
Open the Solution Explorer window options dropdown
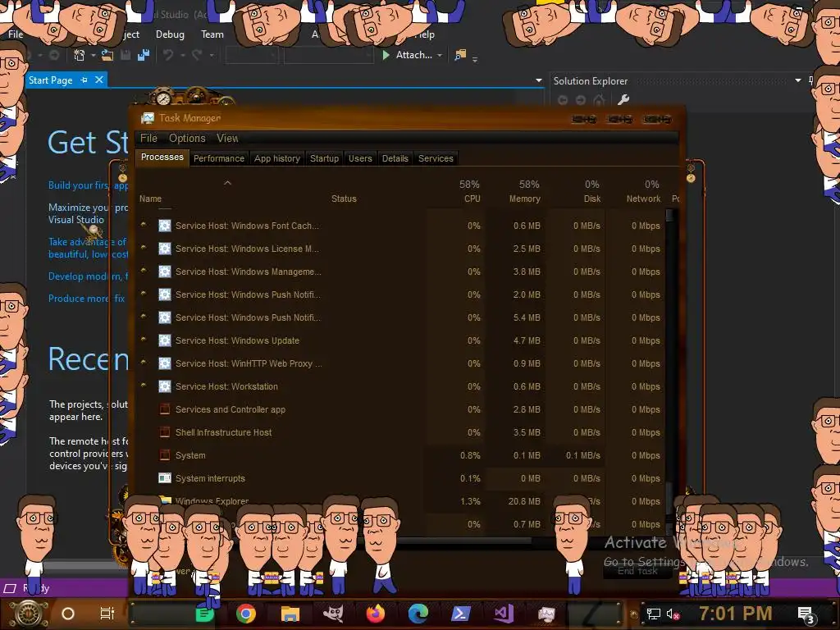(797, 80)
